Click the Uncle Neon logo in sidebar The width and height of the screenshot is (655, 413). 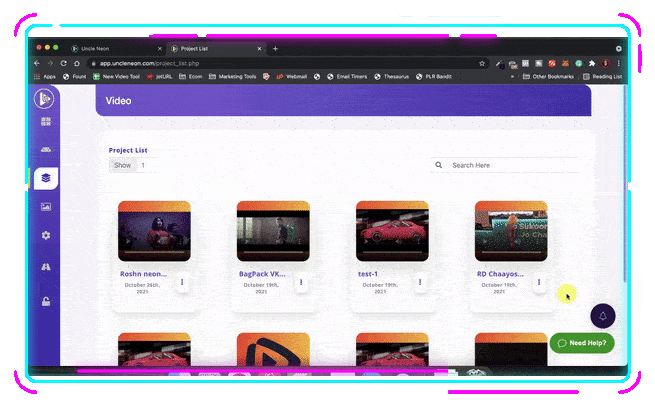click(44, 99)
